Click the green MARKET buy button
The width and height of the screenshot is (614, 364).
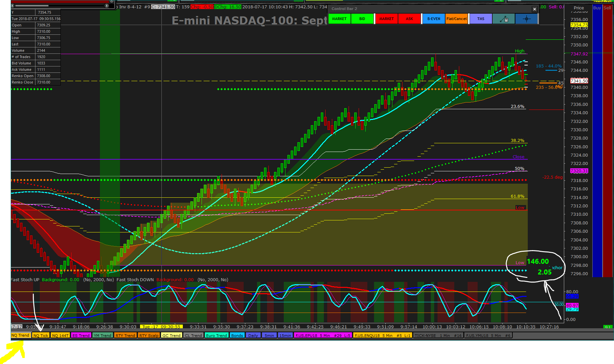click(x=340, y=19)
